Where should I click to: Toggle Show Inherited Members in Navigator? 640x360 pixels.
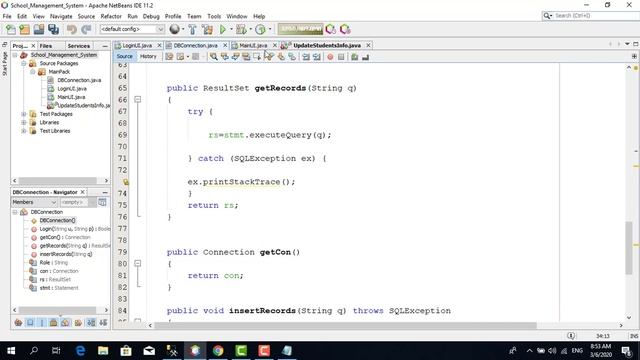click(x=18, y=322)
